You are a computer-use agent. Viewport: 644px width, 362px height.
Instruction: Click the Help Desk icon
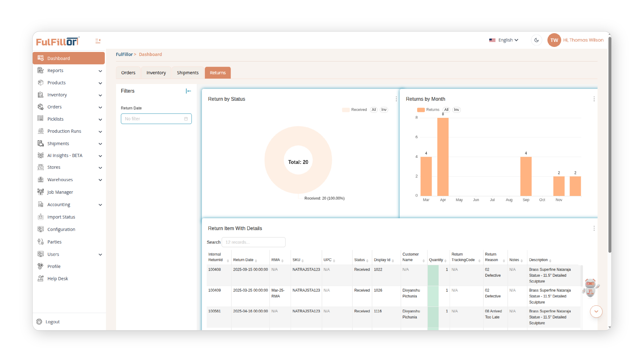coord(41,278)
